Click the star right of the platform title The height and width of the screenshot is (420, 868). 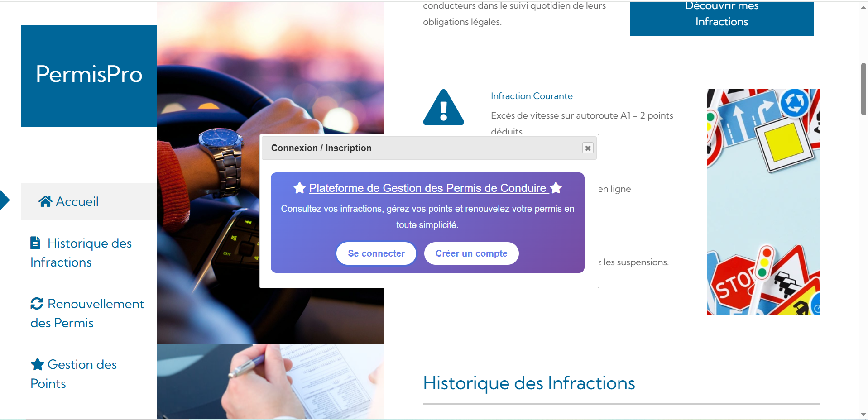click(x=556, y=188)
